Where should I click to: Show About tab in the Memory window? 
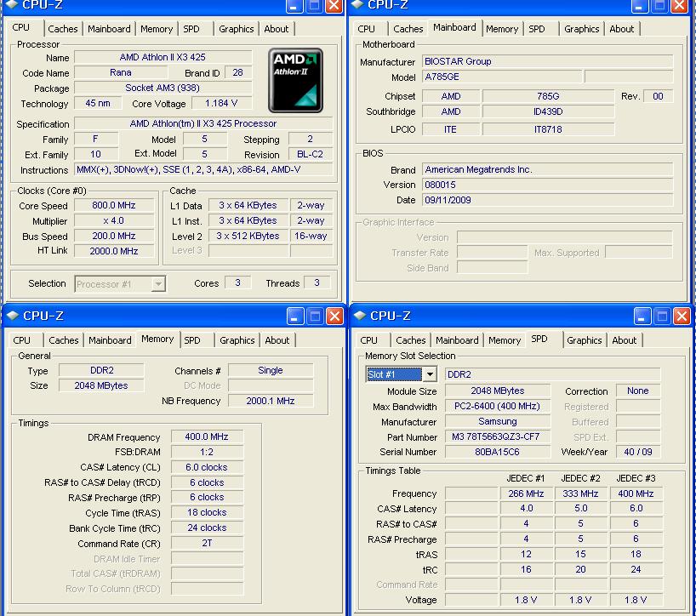[277, 340]
